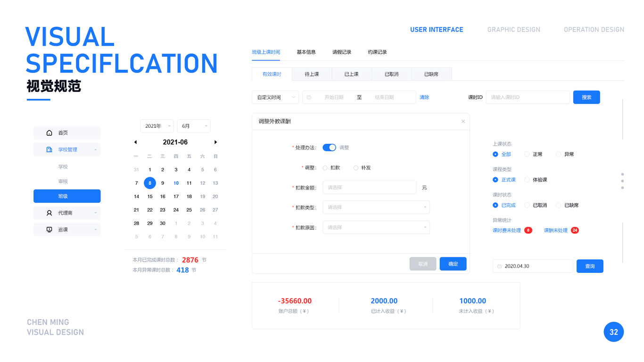Select the 待上课 sub-tab
The height and width of the screenshot is (362, 644).
(312, 74)
